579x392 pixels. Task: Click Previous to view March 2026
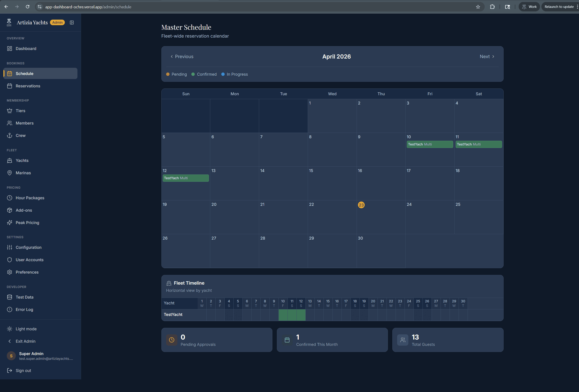pos(182,56)
